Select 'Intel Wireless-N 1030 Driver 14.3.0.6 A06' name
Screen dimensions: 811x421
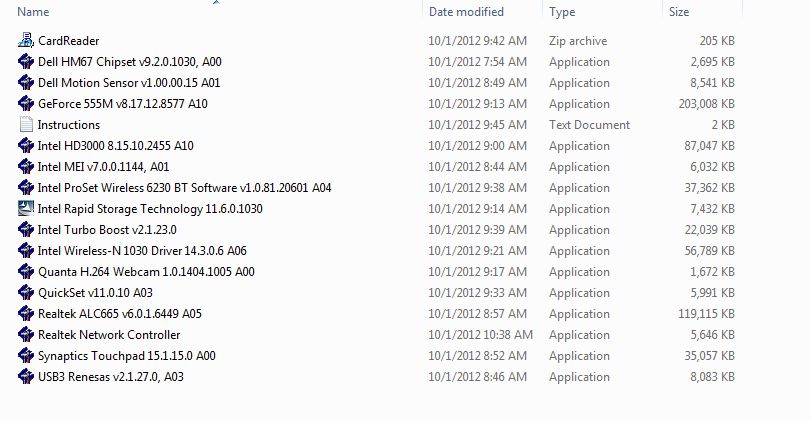coord(142,251)
